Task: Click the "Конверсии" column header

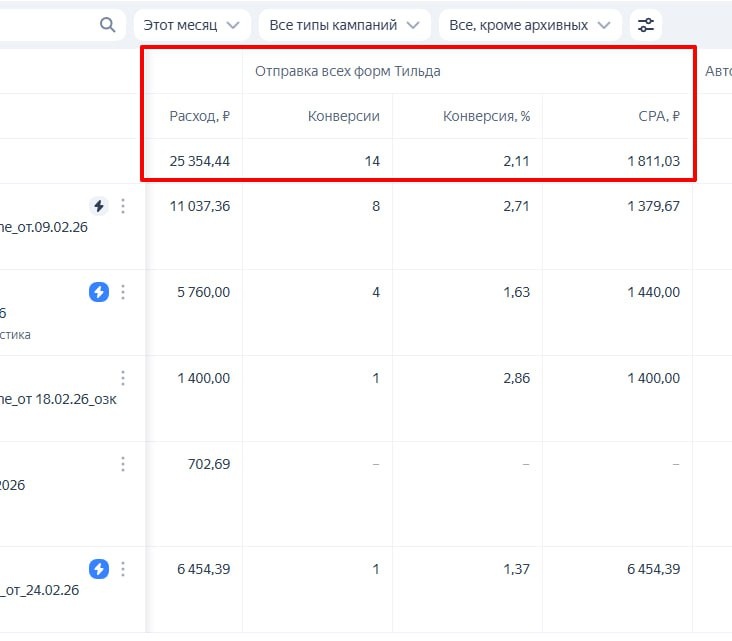Action: pos(343,116)
